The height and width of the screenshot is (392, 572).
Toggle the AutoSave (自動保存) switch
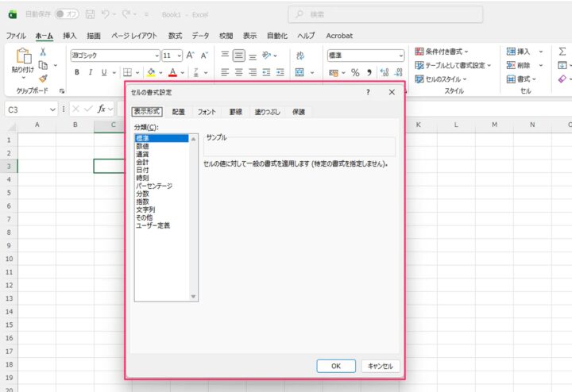67,13
